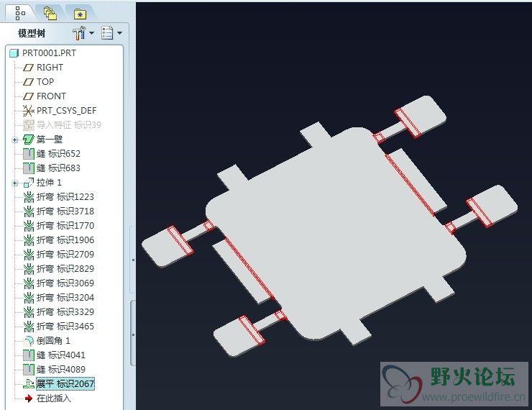
Task: Click the PRT0001.PRT part cube icon
Action: coord(14,53)
